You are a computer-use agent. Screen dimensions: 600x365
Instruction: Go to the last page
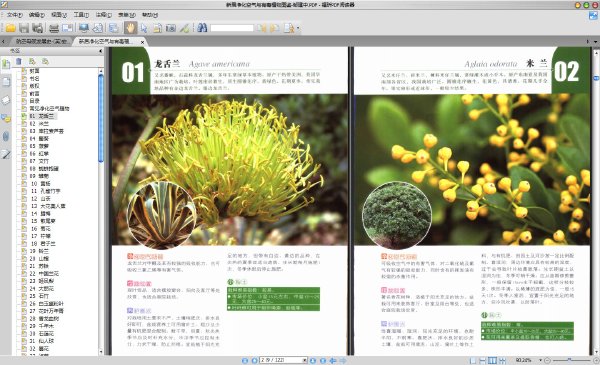(323, 360)
